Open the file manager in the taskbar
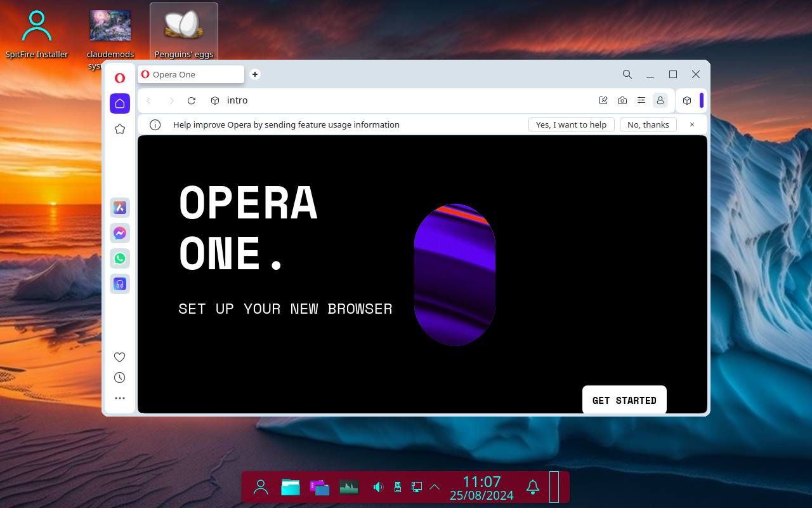The height and width of the screenshot is (508, 812). pos(290,487)
